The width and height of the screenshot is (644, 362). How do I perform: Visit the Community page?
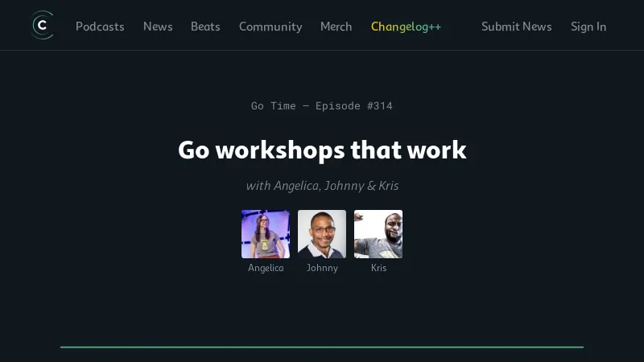pyautogui.click(x=270, y=27)
